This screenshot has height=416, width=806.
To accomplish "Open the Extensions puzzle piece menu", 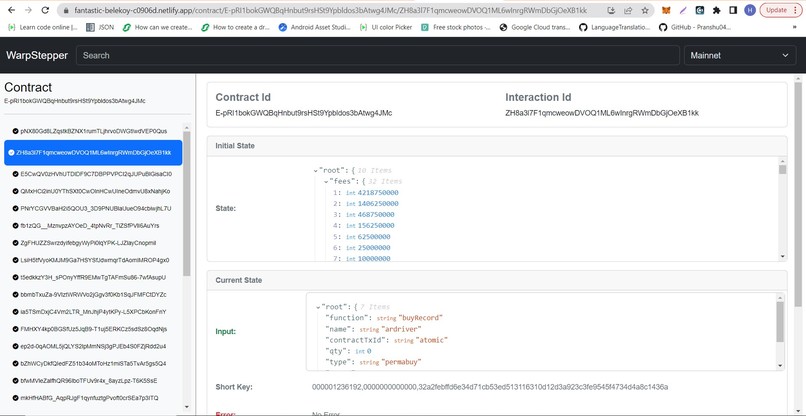I will 717,10.
